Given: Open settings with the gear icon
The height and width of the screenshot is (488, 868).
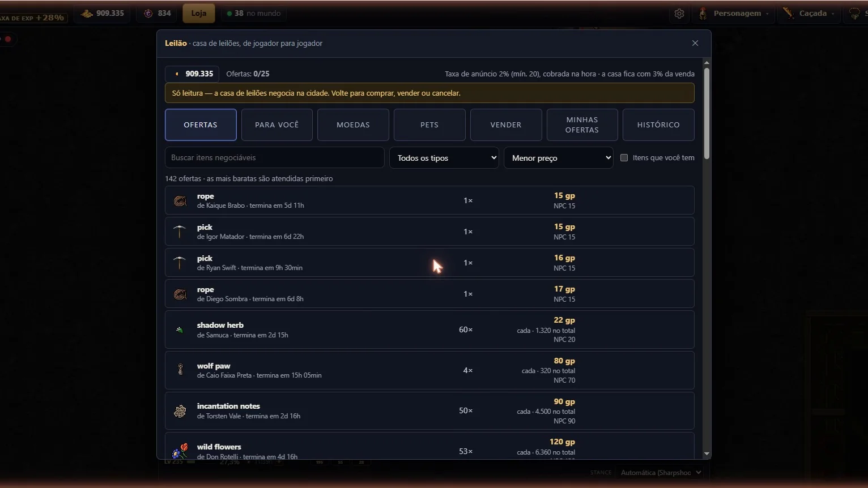Looking at the screenshot, I should coord(679,14).
